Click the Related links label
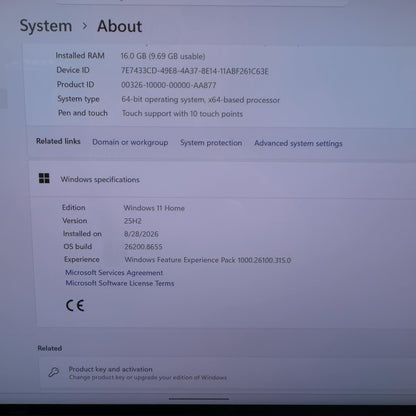 pyautogui.click(x=58, y=141)
